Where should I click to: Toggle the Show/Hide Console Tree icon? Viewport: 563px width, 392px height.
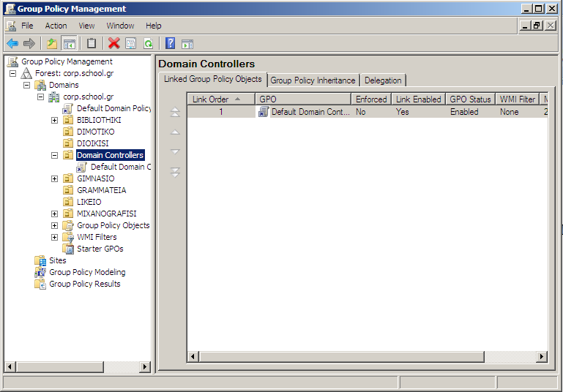70,44
